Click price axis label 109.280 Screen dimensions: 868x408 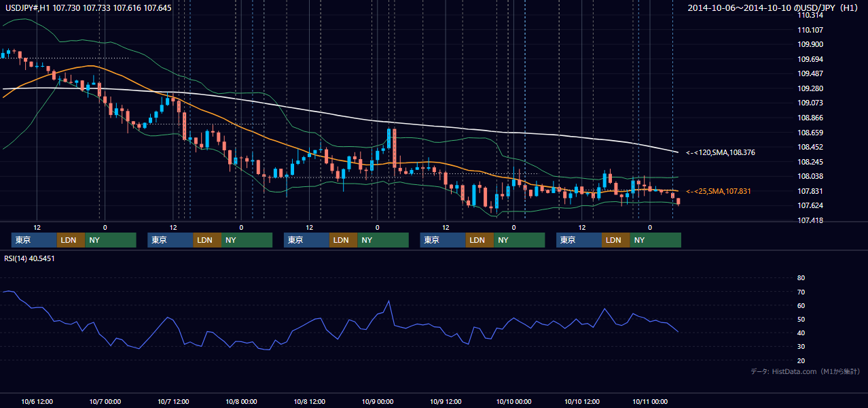point(810,88)
